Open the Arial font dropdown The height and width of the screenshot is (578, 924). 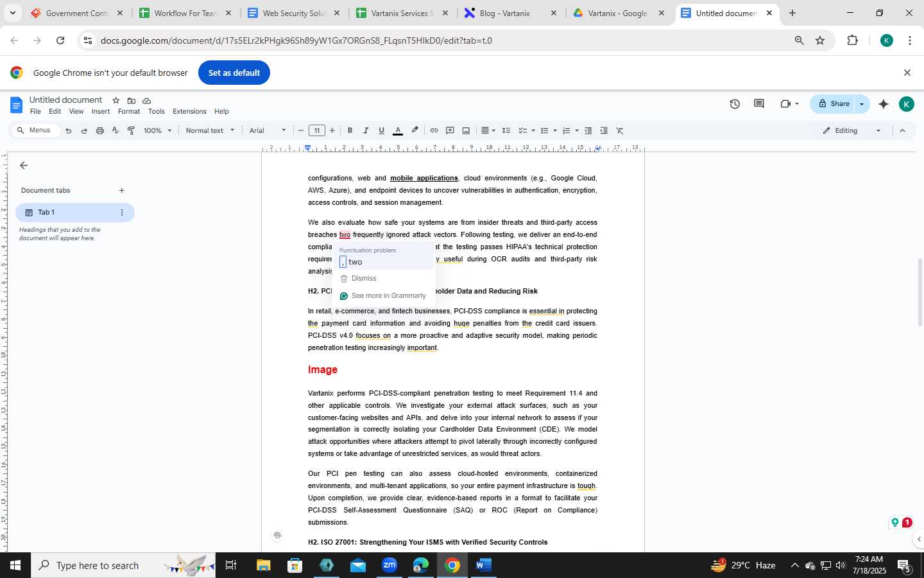tap(268, 130)
